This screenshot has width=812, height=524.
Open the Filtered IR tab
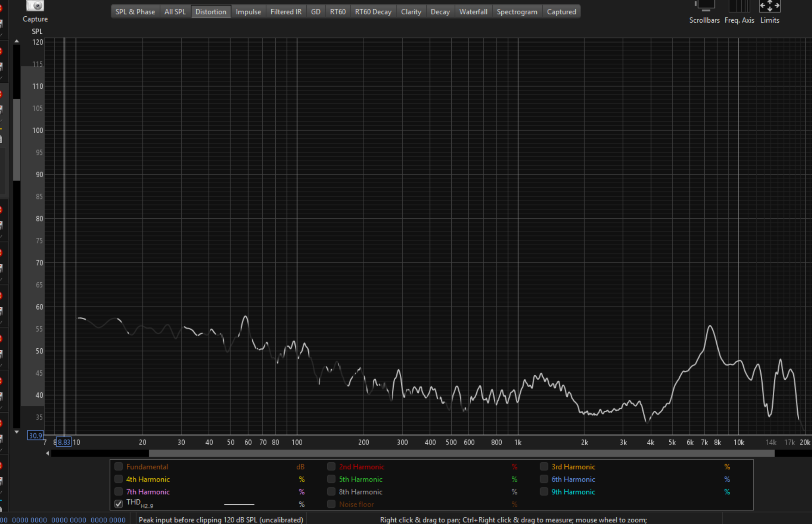click(286, 12)
